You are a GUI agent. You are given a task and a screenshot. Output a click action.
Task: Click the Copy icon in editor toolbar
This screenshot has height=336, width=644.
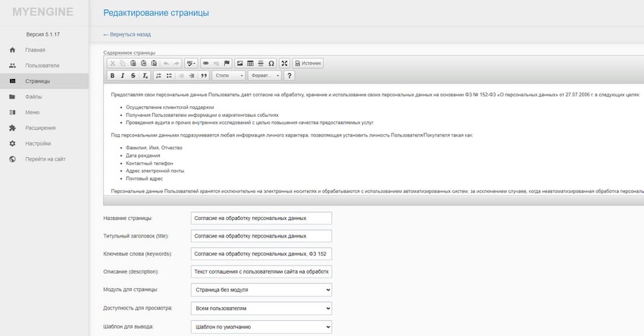[123, 64]
